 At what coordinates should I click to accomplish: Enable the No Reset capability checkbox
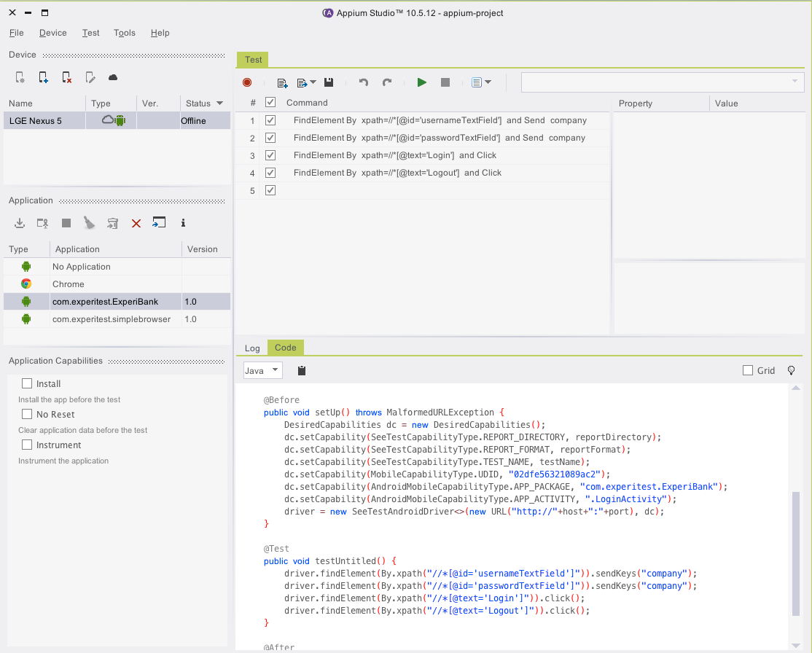pos(27,414)
